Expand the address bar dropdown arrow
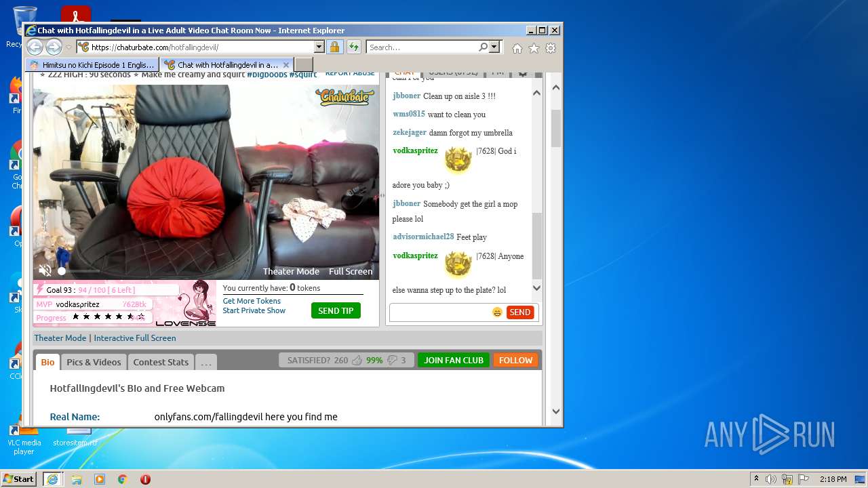The height and width of the screenshot is (488, 868). (319, 47)
